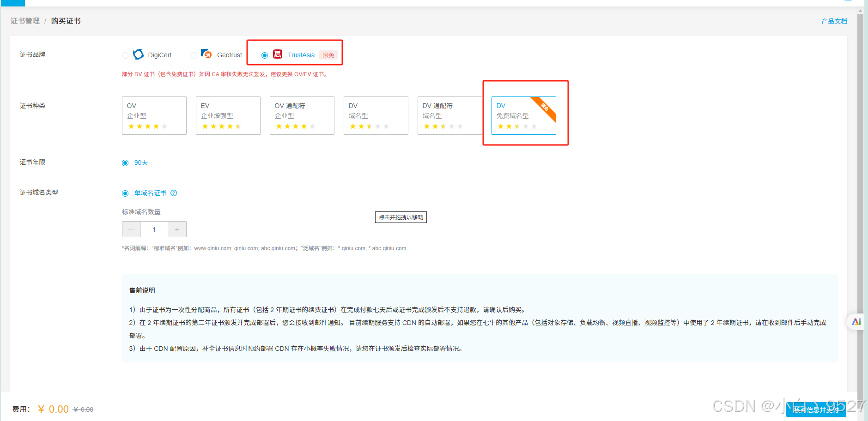Decrease the standard domain count with minus
This screenshot has width=868, height=421.
point(131,229)
